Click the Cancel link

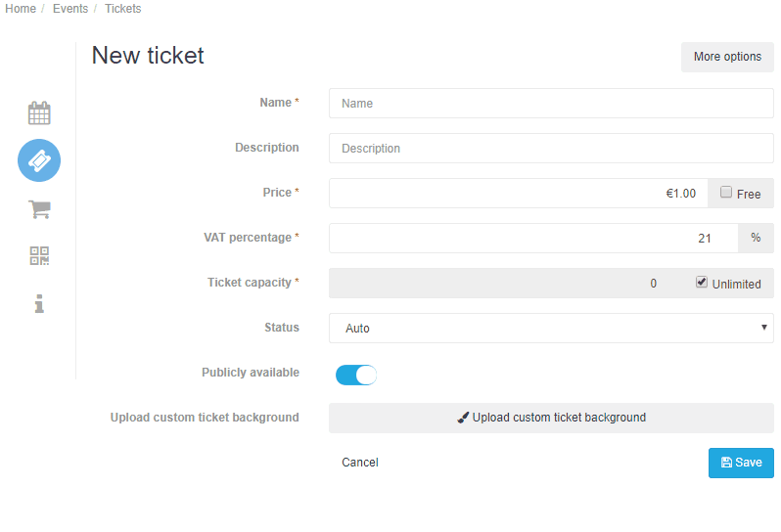tap(359, 463)
